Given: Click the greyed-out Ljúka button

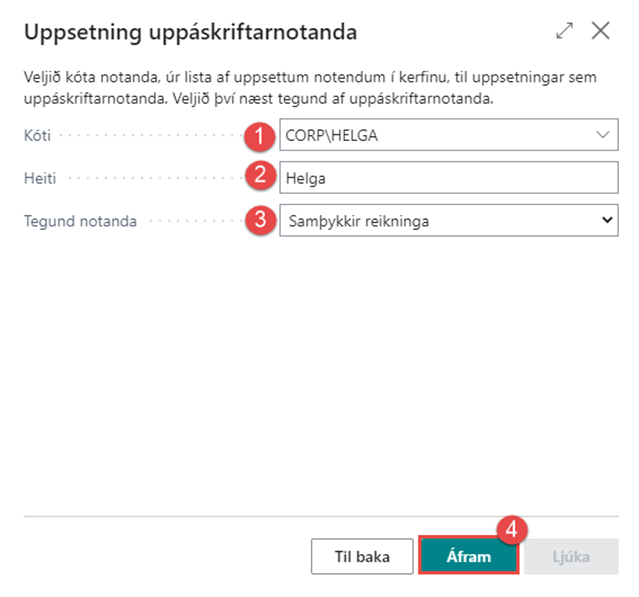Looking at the screenshot, I should pyautogui.click(x=572, y=556).
